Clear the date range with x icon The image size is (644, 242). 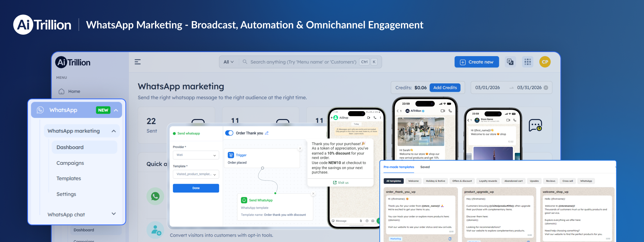pyautogui.click(x=546, y=88)
